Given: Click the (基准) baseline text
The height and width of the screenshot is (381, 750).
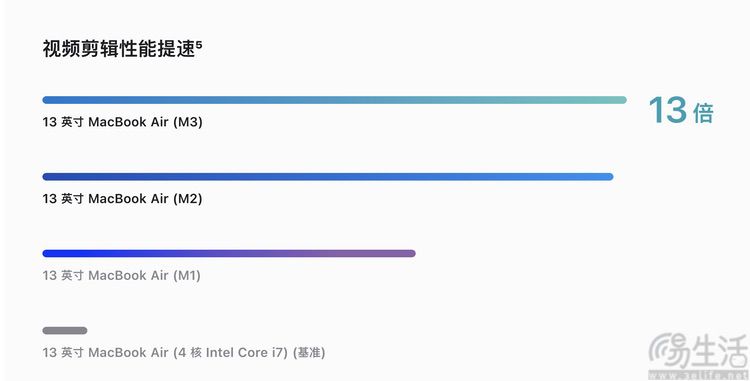Looking at the screenshot, I should [309, 353].
